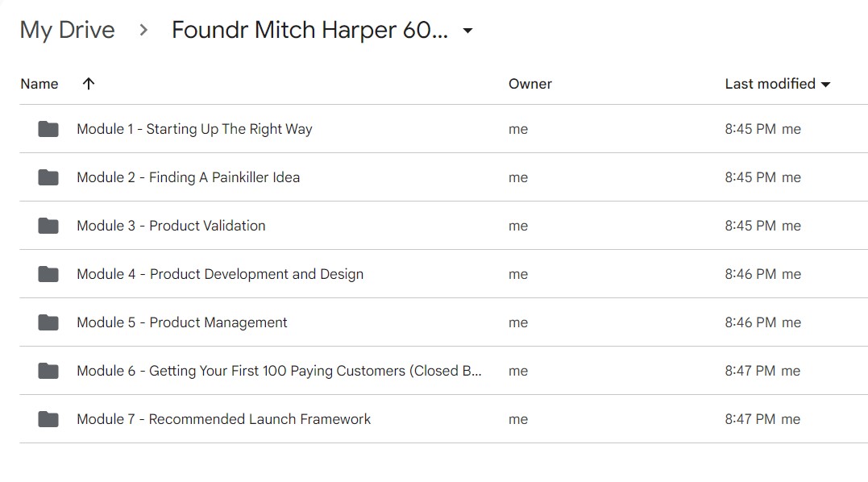
Task: Click the Module 4 folder icon
Action: pos(48,274)
